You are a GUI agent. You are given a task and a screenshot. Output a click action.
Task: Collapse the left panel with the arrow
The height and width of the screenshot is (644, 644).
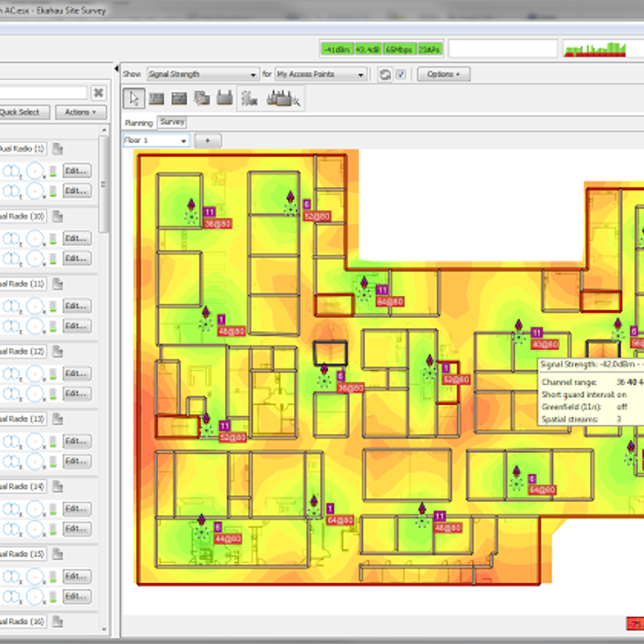(x=116, y=69)
